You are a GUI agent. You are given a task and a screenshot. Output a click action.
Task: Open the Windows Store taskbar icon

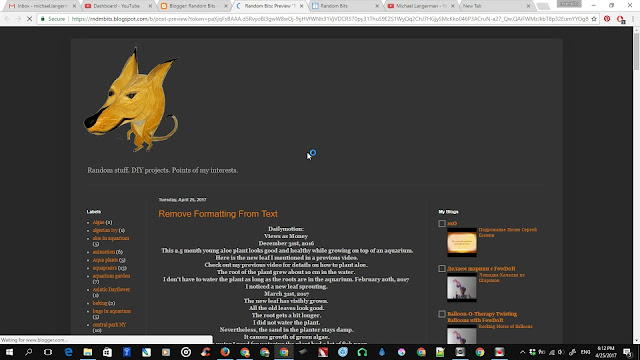pos(107,352)
